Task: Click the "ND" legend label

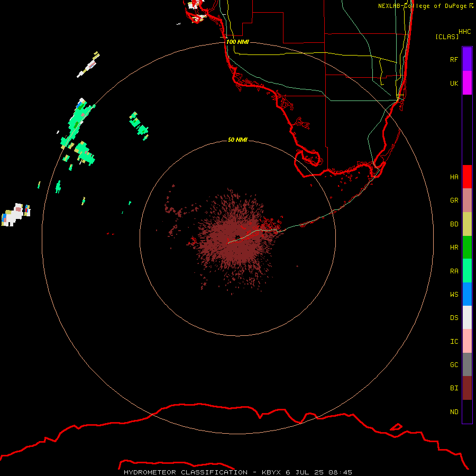Action: tap(454, 412)
